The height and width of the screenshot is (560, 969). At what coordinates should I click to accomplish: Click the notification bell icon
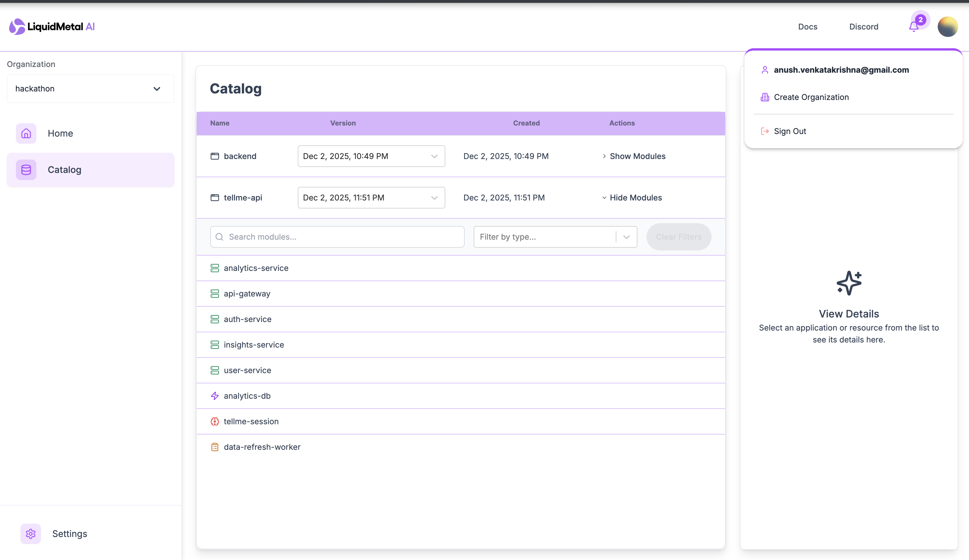click(x=914, y=26)
